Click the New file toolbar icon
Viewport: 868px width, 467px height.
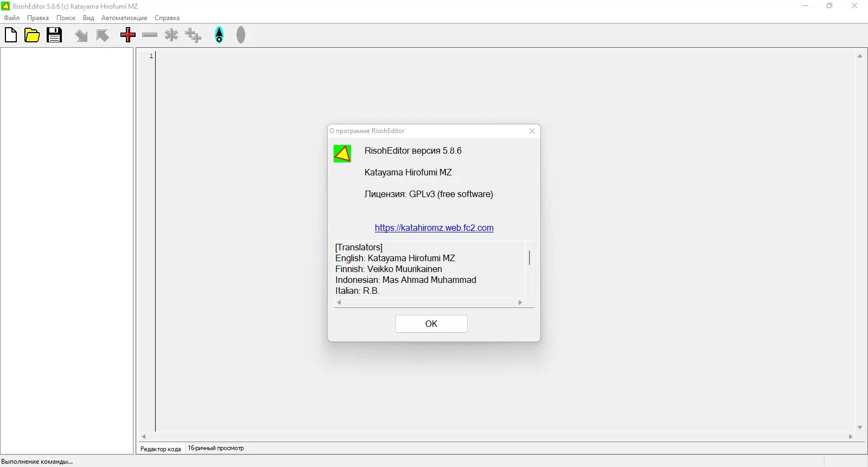pos(11,35)
